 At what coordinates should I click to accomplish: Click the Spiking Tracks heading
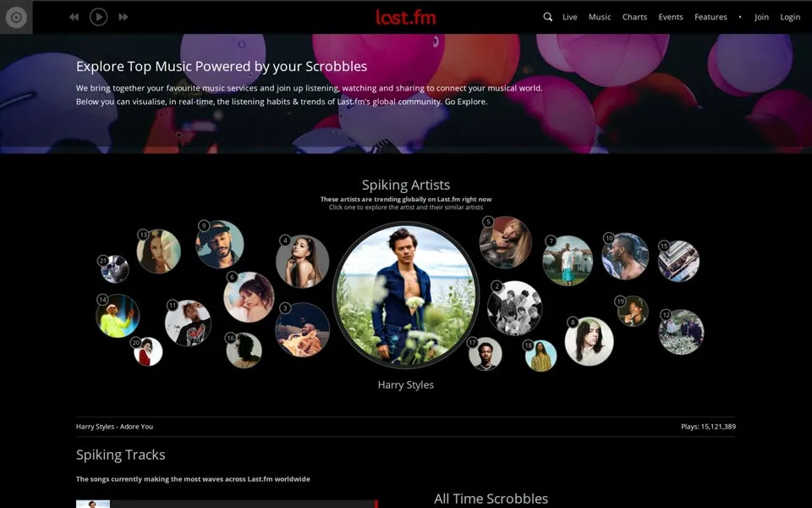(x=121, y=455)
